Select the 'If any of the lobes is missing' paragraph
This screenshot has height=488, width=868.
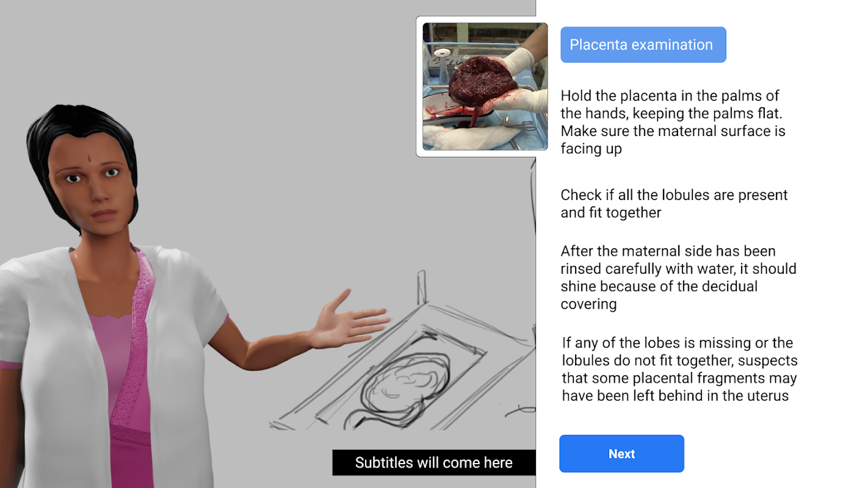click(679, 369)
